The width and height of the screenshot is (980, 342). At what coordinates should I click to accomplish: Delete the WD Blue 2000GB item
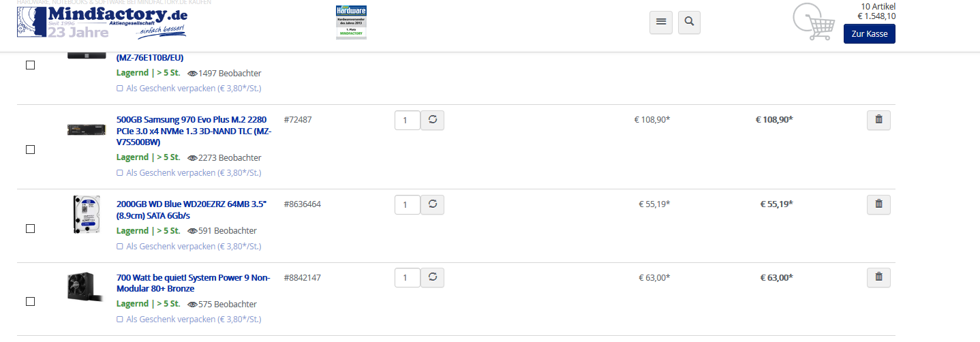(878, 204)
